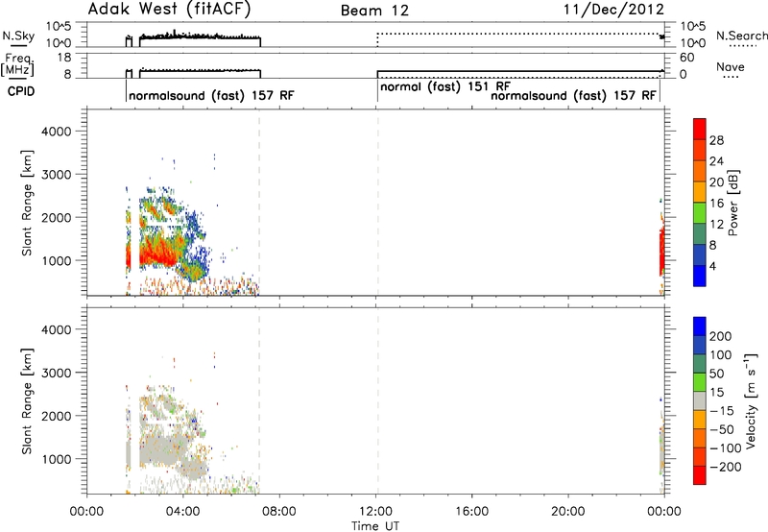Click the 'Beam 12' header label
768x532 pixels.
pos(374,11)
